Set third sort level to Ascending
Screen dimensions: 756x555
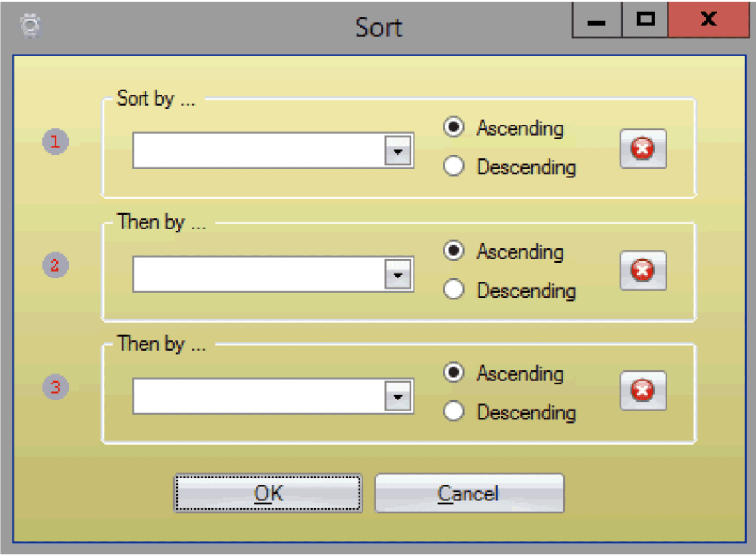tap(454, 373)
